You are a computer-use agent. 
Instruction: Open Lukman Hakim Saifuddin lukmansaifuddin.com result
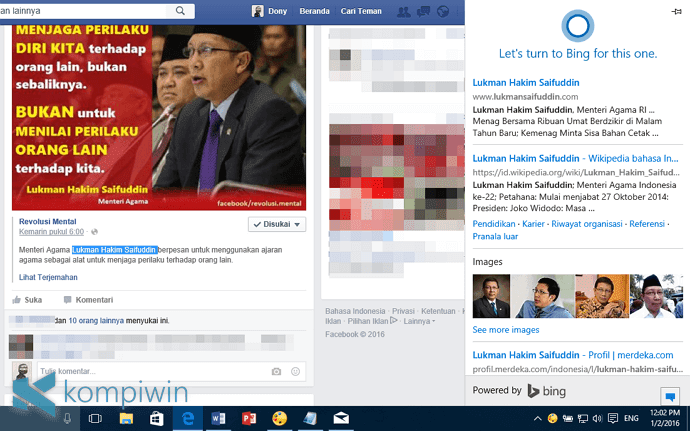coord(526,83)
